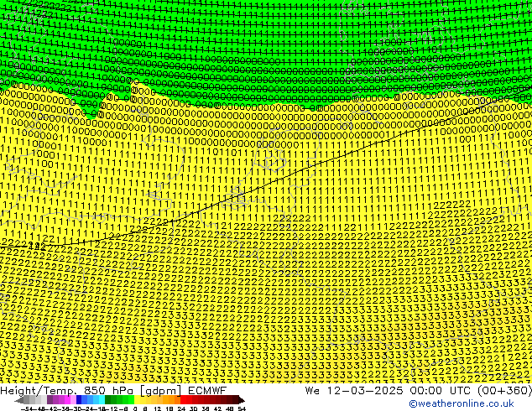Image resolution: width=532 pixels, height=411 pixels.
Task: Click the dark maroon arrow end of legend
Action: (x=242, y=400)
